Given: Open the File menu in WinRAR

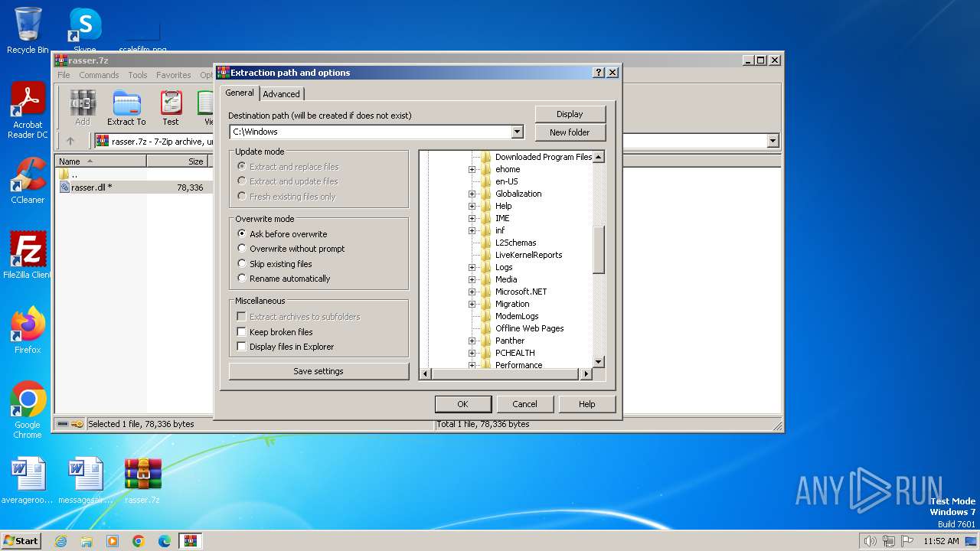Looking at the screenshot, I should pyautogui.click(x=64, y=75).
